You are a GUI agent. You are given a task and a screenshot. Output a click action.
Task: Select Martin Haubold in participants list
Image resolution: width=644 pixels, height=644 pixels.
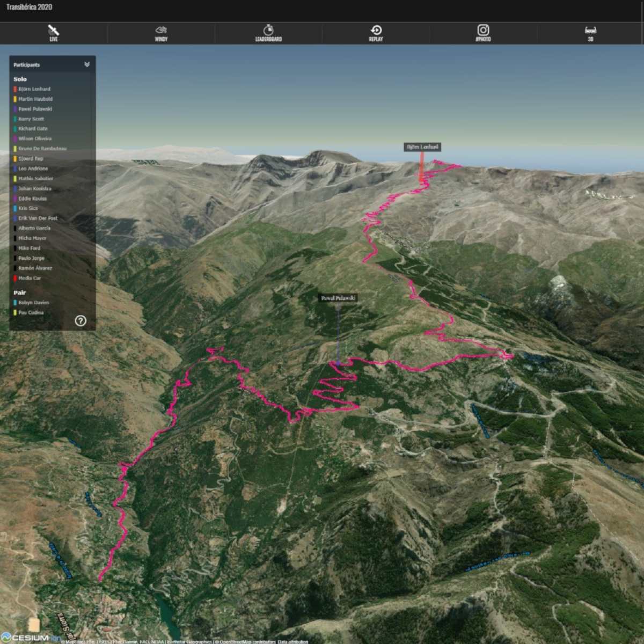(x=35, y=99)
